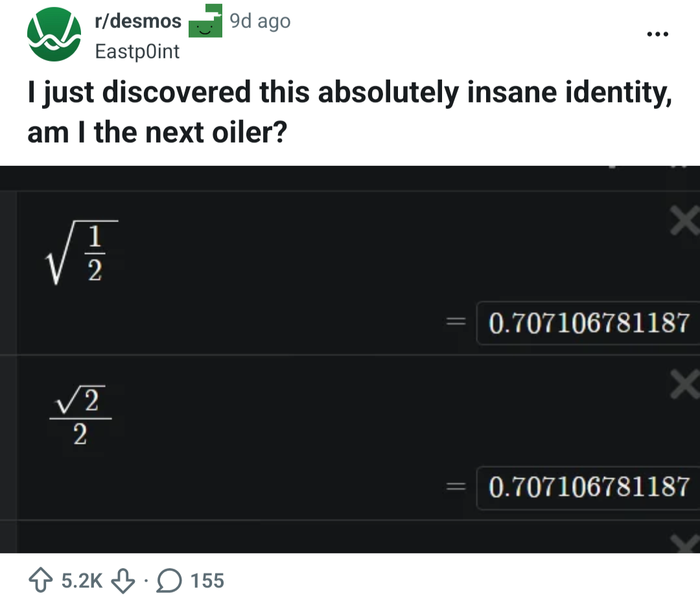Screen dimensions: 700x613
Task: Click the first expression's 0.707106781187 result box
Action: click(589, 322)
